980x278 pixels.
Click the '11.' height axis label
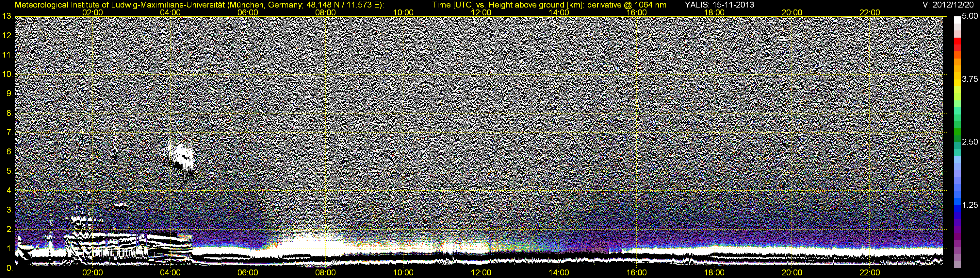click(x=7, y=55)
